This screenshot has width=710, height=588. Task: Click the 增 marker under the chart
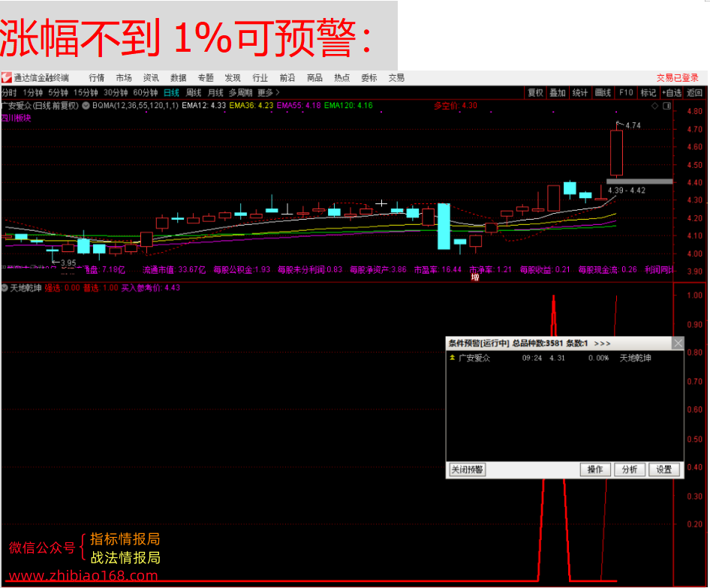click(474, 277)
